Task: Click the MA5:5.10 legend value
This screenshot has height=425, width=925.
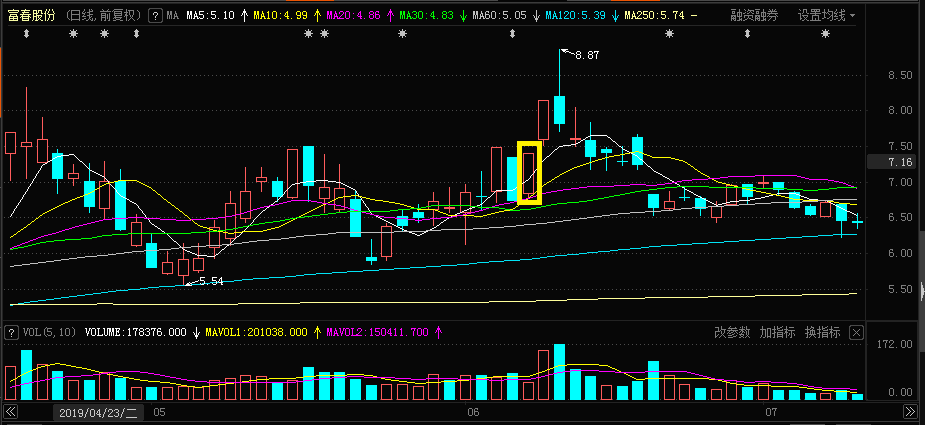Action: [210, 16]
